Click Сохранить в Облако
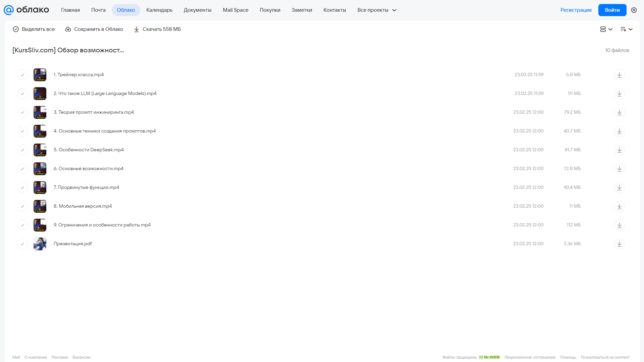 pos(94,29)
